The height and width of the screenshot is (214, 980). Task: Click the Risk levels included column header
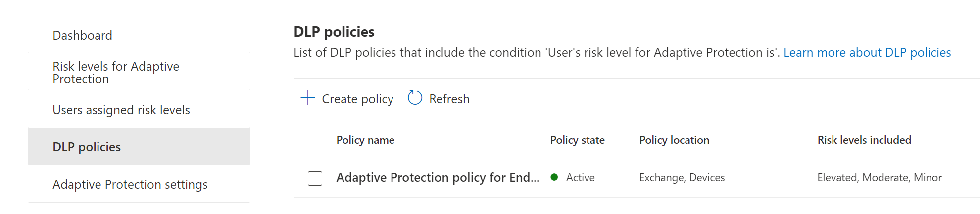864,140
